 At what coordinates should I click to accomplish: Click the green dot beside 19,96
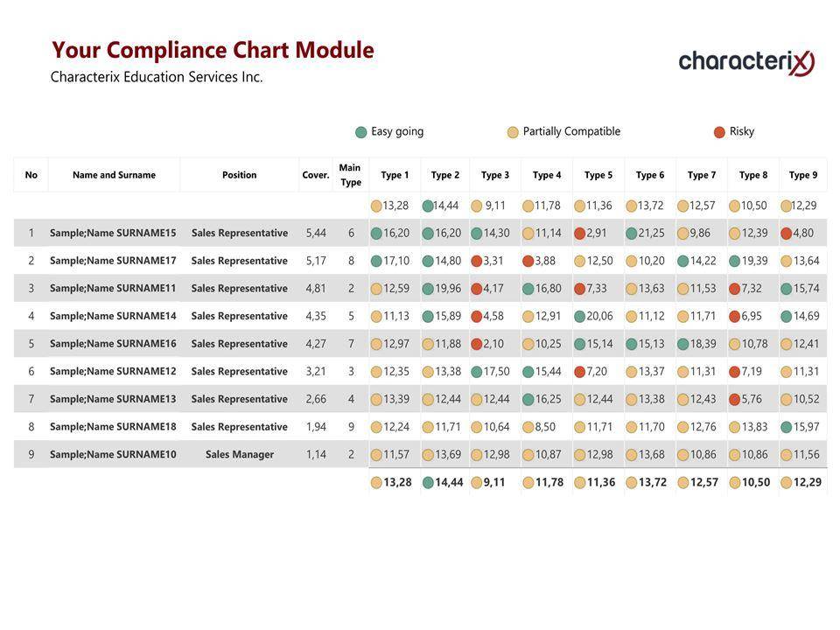click(428, 289)
